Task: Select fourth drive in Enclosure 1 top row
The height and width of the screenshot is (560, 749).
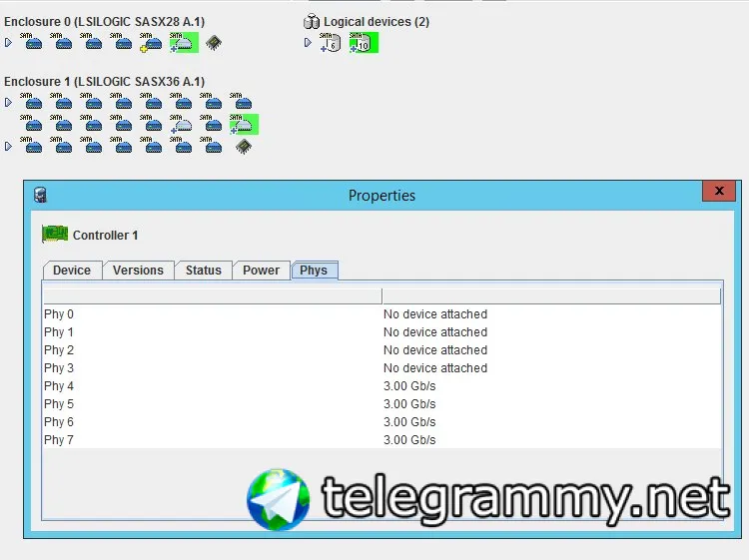Action: [x=121, y=101]
